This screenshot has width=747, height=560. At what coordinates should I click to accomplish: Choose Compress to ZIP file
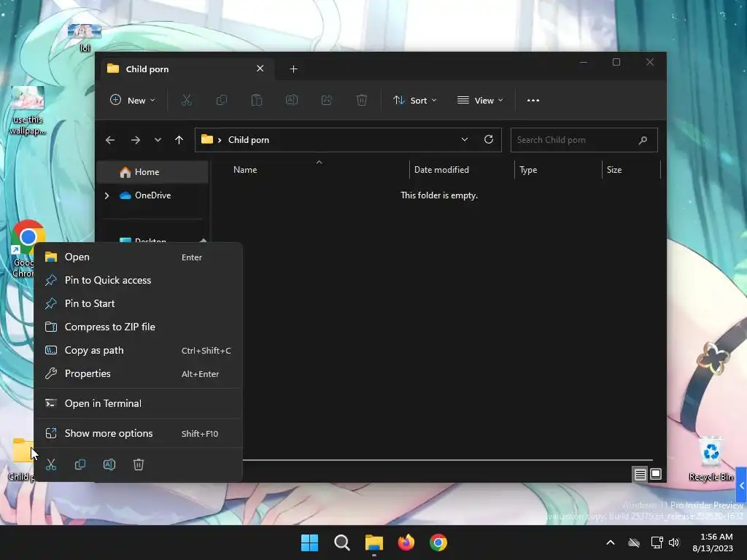click(138, 327)
